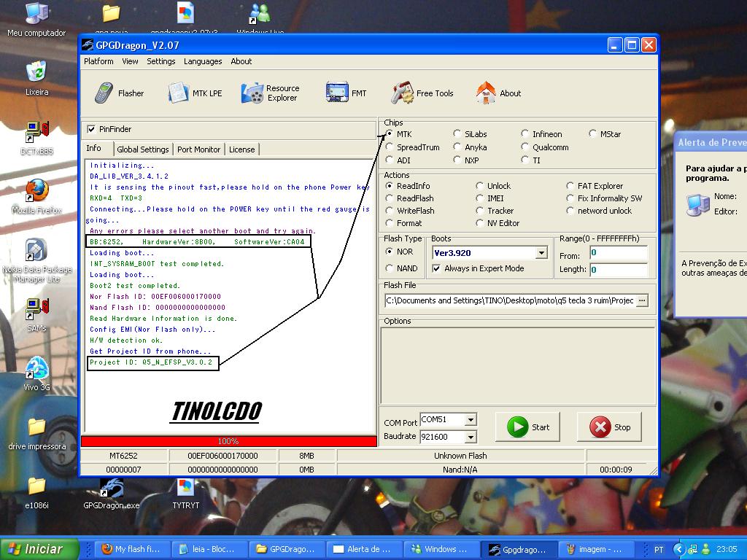Click the Meu computador desktop icon

[36, 20]
